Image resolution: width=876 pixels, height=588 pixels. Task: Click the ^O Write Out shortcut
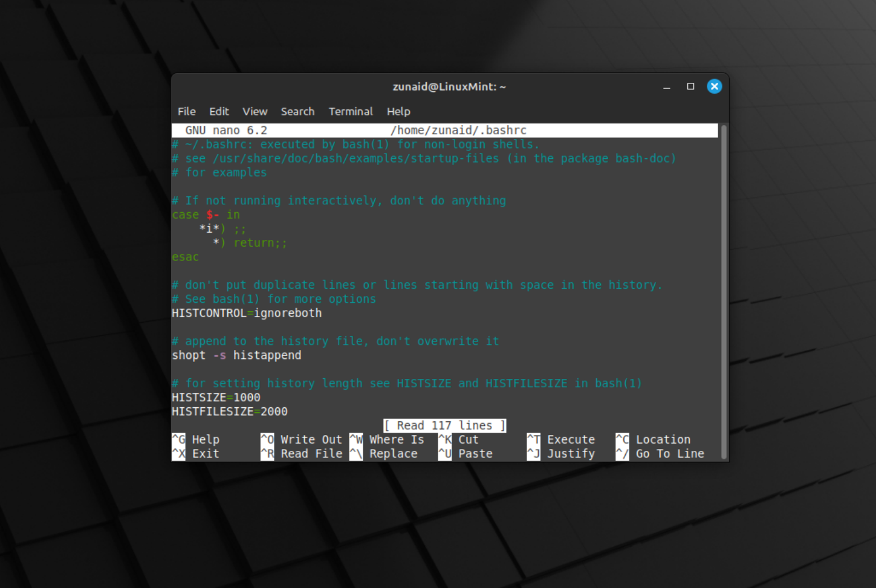(x=301, y=439)
